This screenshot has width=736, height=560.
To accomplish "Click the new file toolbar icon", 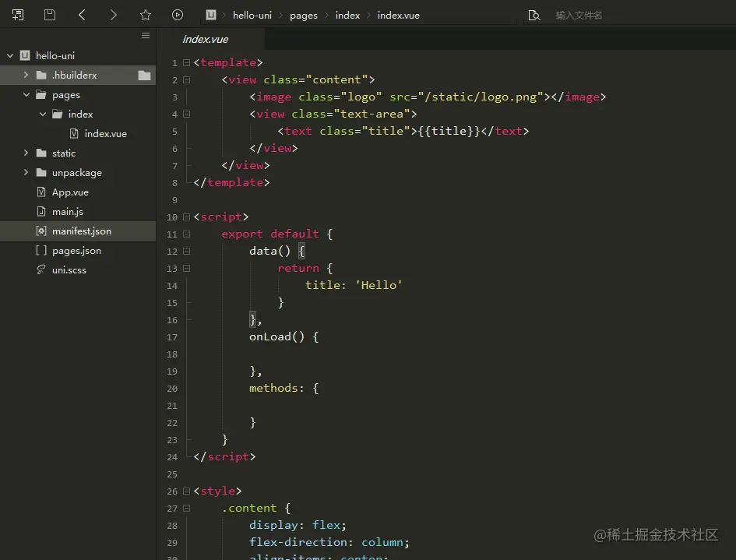I will [18, 15].
